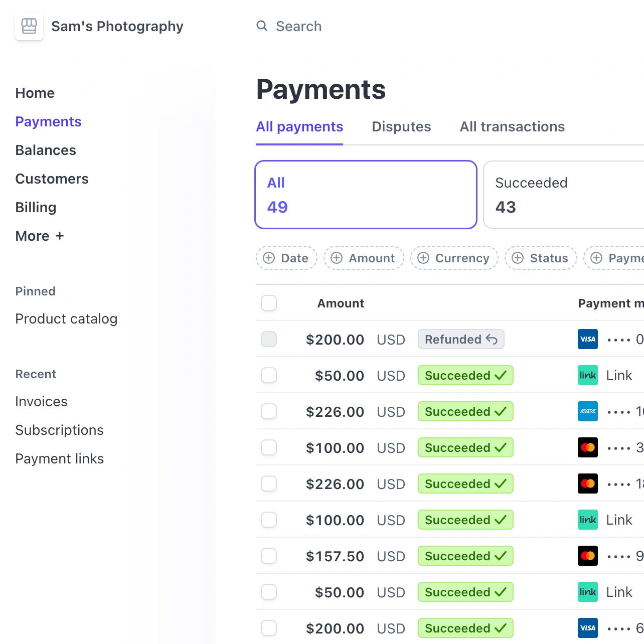Click the Sam's Photography account name

click(x=117, y=26)
